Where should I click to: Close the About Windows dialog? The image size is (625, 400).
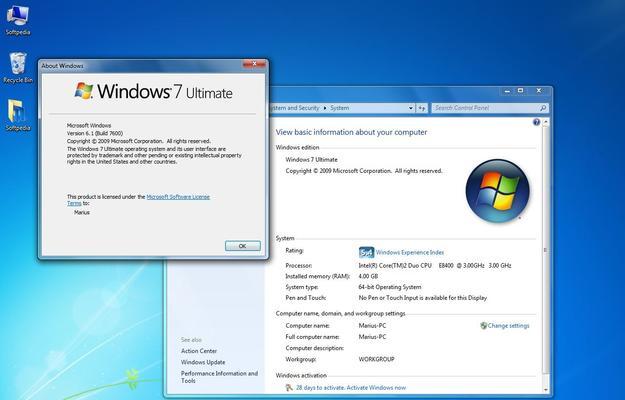tap(254, 64)
